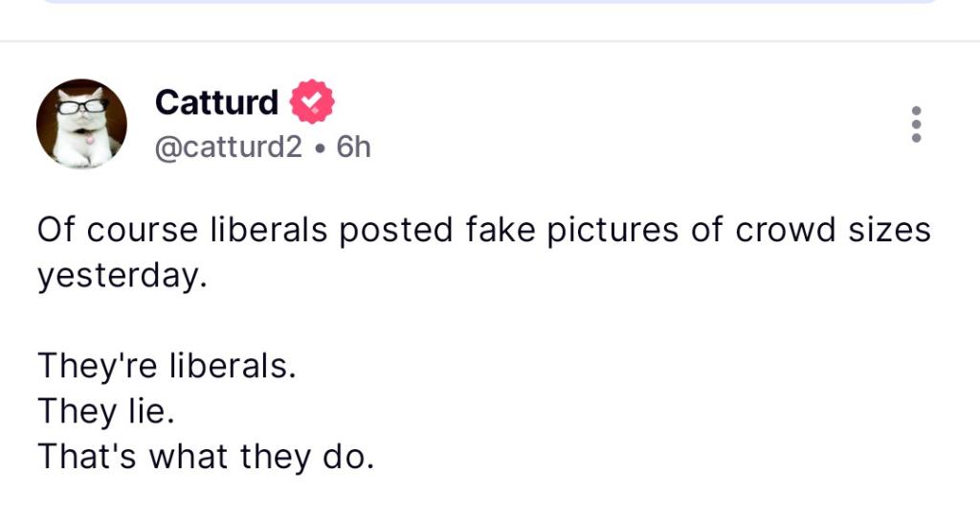
Task: Click the "6h" post timestamp
Action: coord(353,147)
